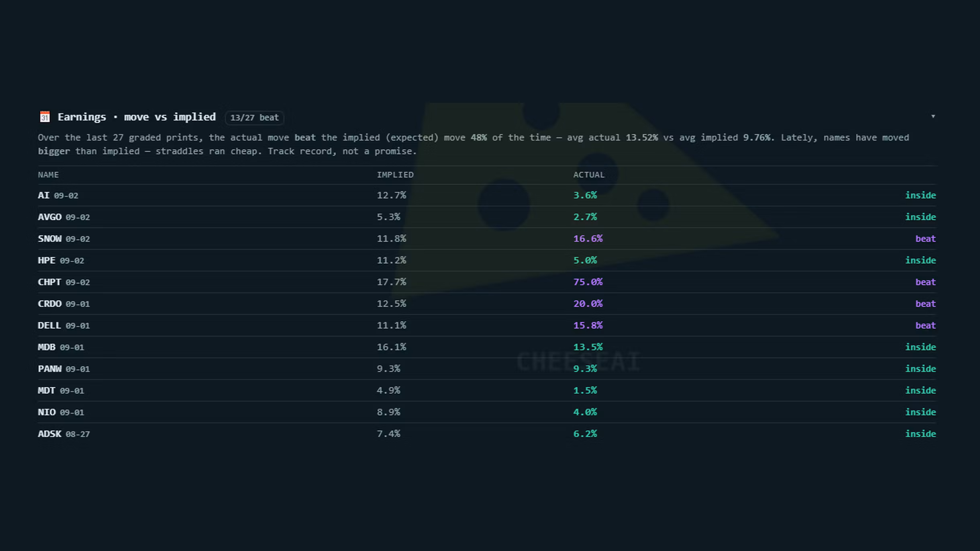Select the IMPLIED column header

(x=395, y=175)
